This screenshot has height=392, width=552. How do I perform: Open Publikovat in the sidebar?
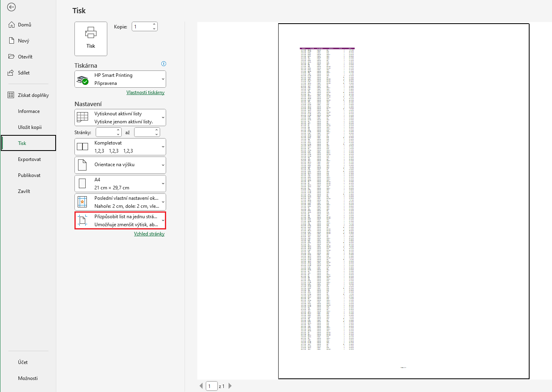[28, 175]
